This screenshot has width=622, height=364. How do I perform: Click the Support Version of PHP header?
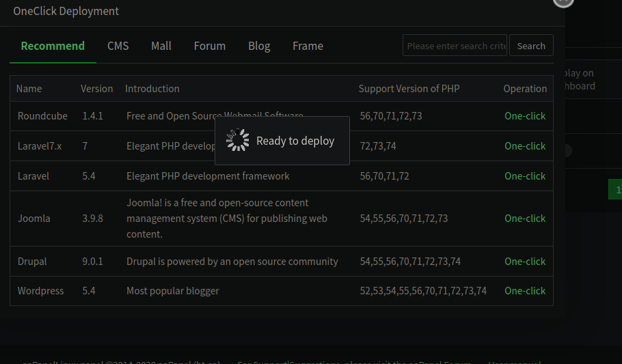click(409, 89)
